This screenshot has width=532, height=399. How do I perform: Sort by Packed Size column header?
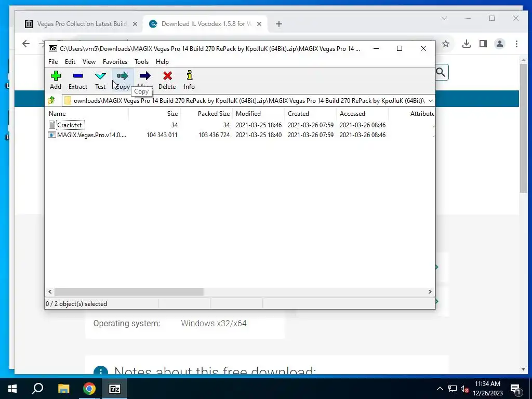[206, 114]
